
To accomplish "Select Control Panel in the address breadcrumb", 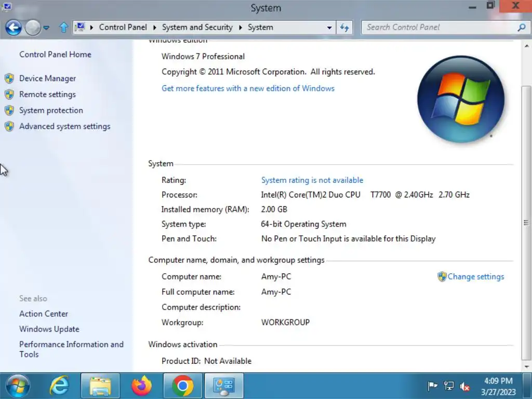I will tap(123, 27).
